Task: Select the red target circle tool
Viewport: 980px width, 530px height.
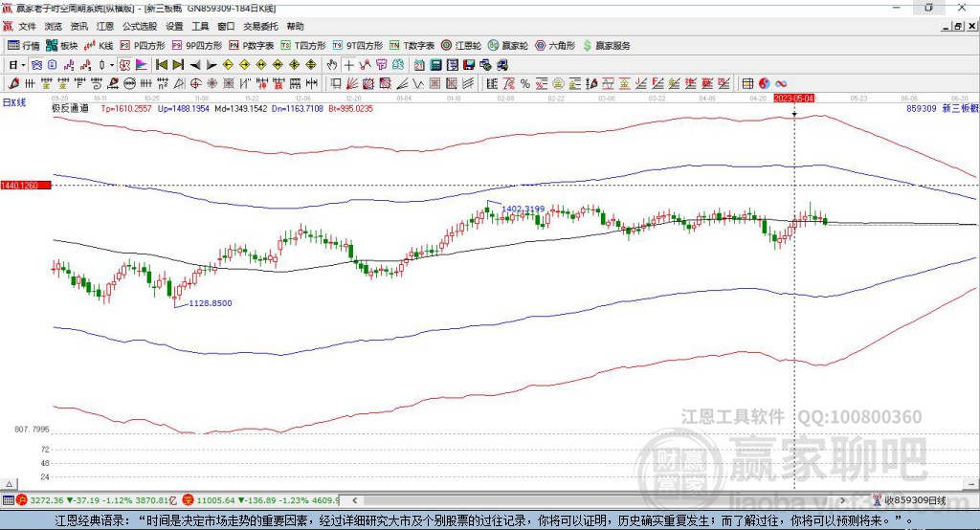Action: click(195, 83)
